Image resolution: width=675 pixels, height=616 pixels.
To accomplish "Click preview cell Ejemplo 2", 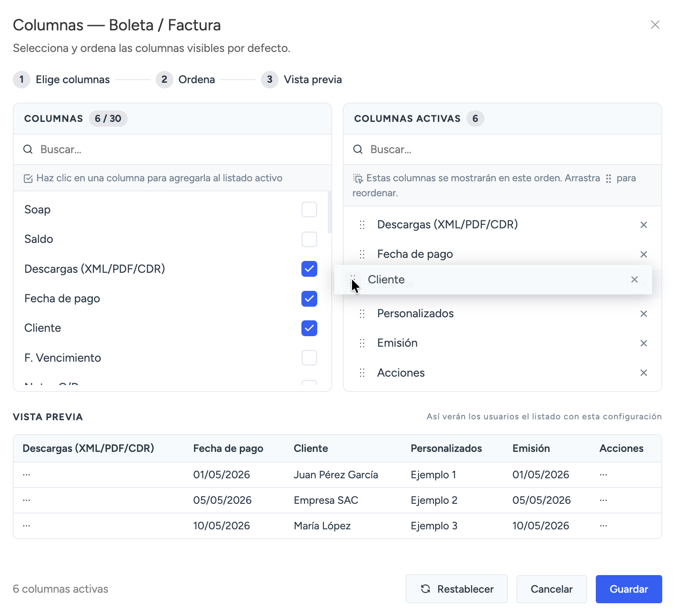I will point(434,500).
